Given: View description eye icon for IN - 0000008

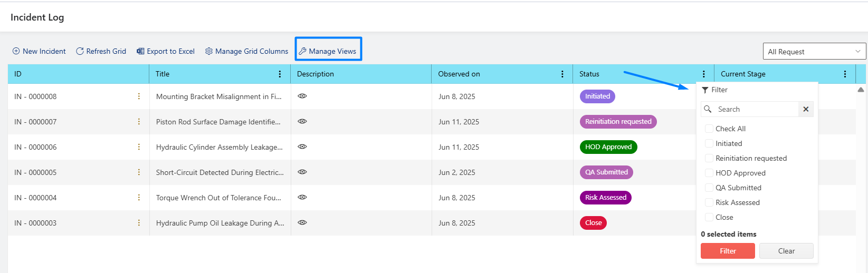Looking at the screenshot, I should 302,96.
